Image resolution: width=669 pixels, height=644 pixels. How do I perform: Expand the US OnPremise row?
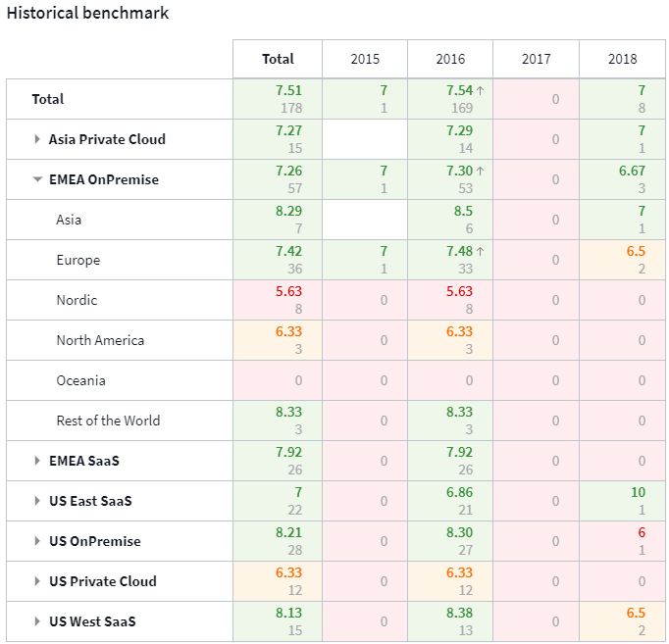point(37,541)
